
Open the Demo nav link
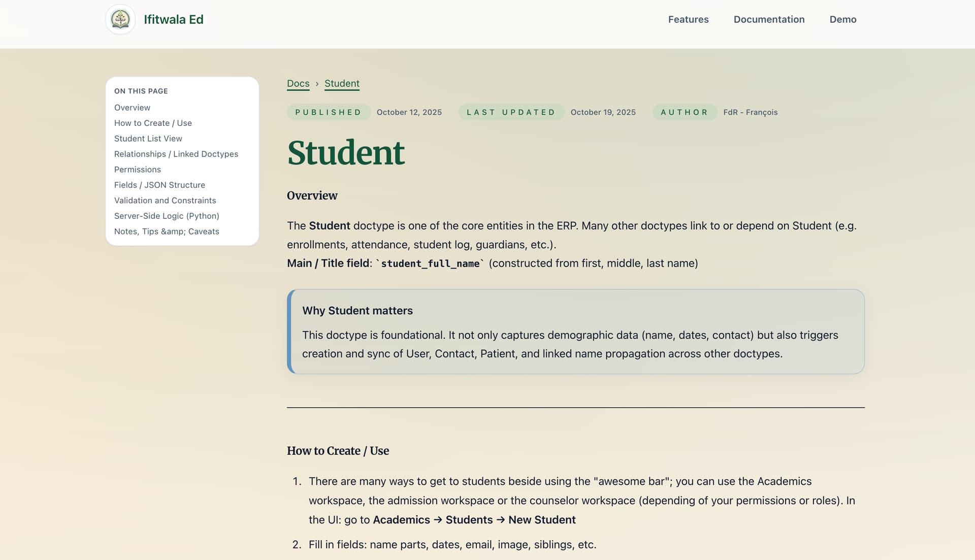click(842, 19)
